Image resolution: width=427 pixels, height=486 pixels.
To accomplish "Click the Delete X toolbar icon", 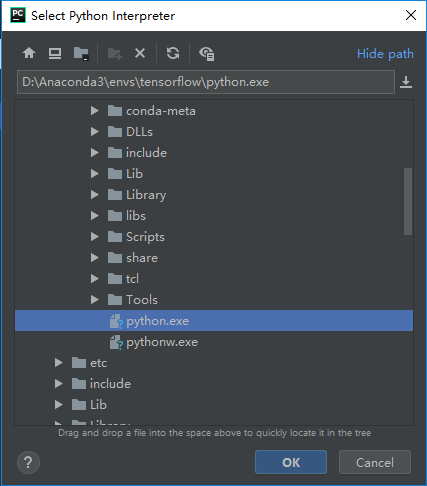I will point(140,53).
